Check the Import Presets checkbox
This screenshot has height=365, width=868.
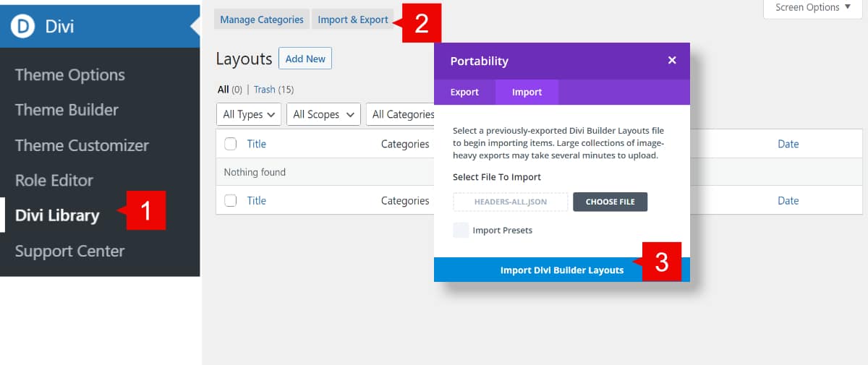pos(461,231)
